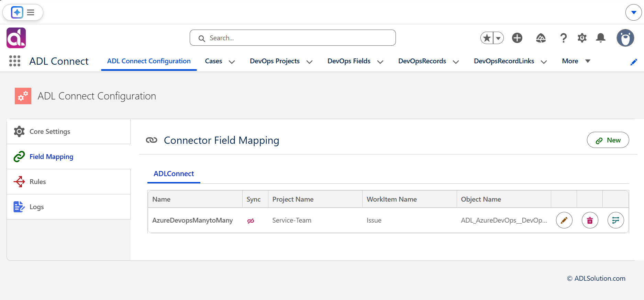Viewport: 644px width, 300px height.
Task: Click the Name column header
Action: (195, 199)
